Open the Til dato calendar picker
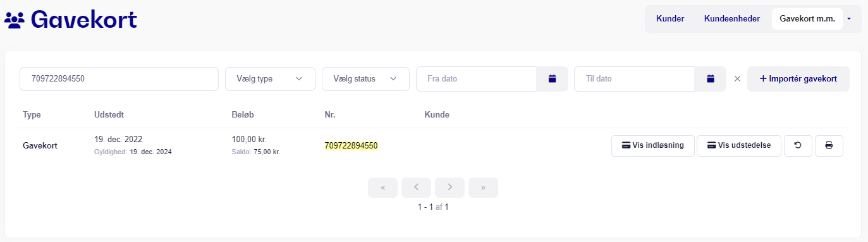The height and width of the screenshot is (242, 868). click(x=710, y=79)
